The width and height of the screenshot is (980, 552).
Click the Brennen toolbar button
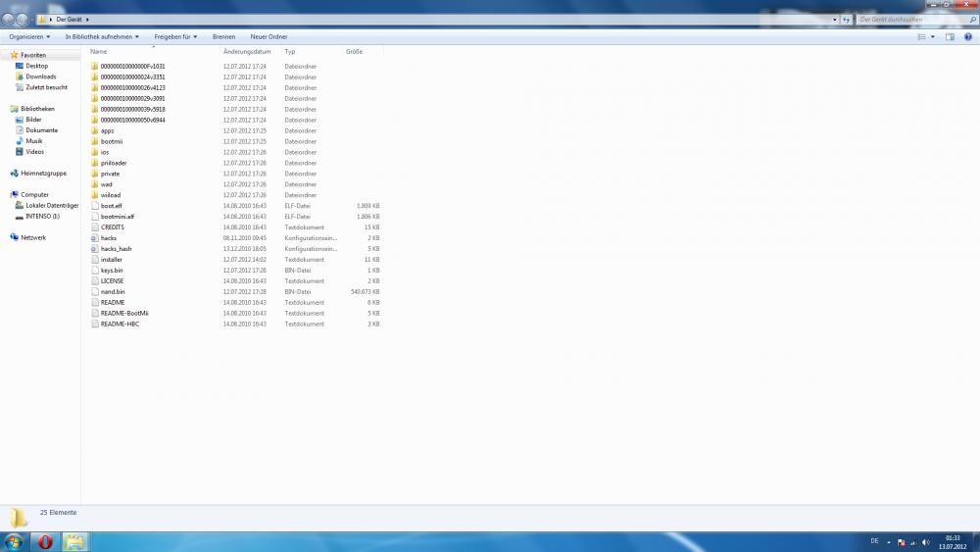click(223, 36)
